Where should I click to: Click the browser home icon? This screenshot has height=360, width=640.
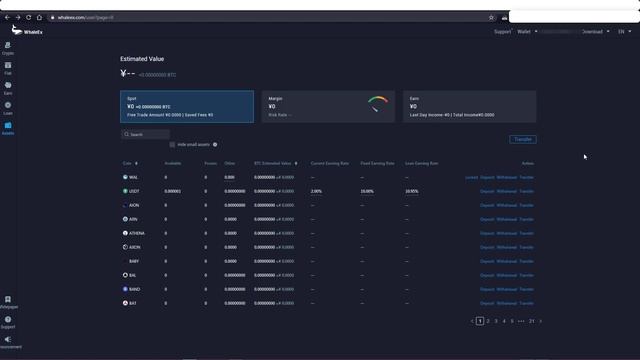click(x=39, y=18)
